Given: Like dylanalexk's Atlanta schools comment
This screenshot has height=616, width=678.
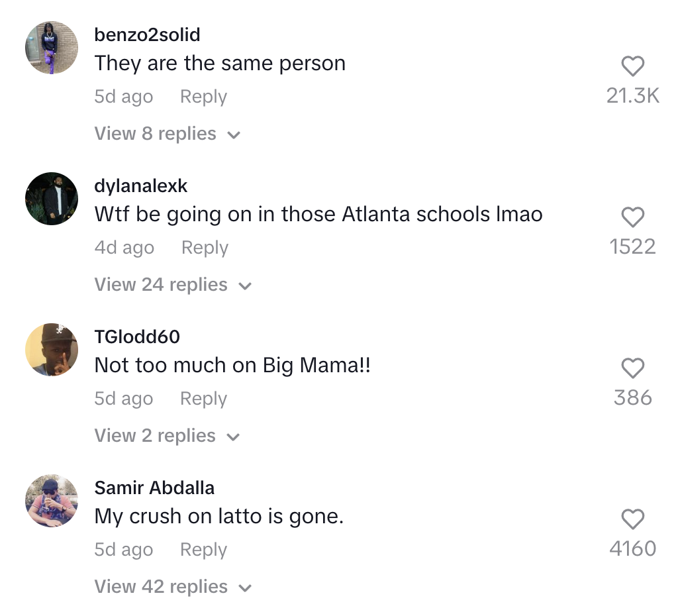Looking at the screenshot, I should coord(632,217).
